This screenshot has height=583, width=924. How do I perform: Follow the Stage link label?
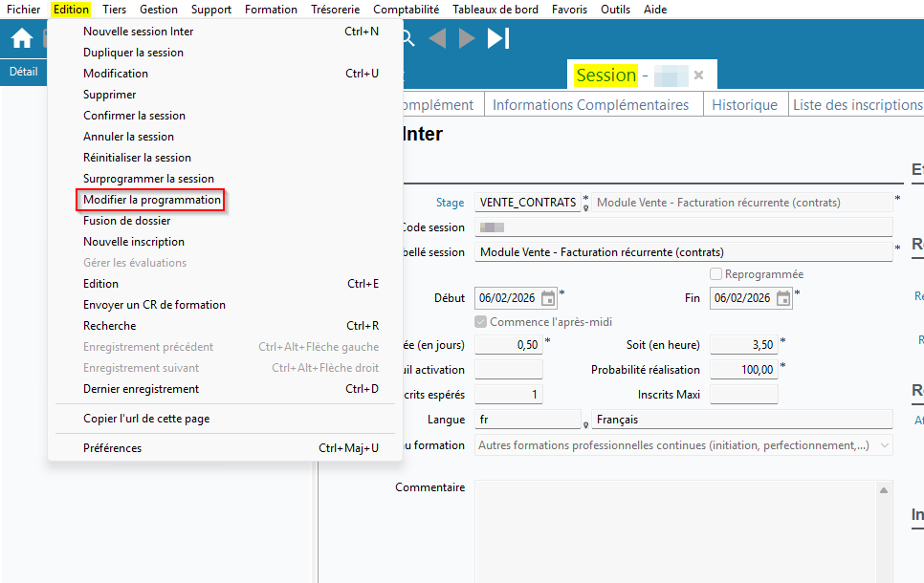[450, 203]
